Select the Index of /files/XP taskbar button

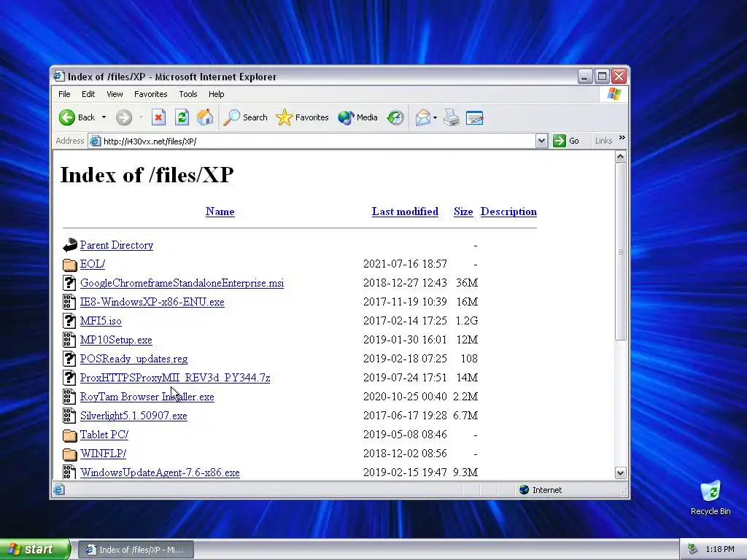pos(136,550)
